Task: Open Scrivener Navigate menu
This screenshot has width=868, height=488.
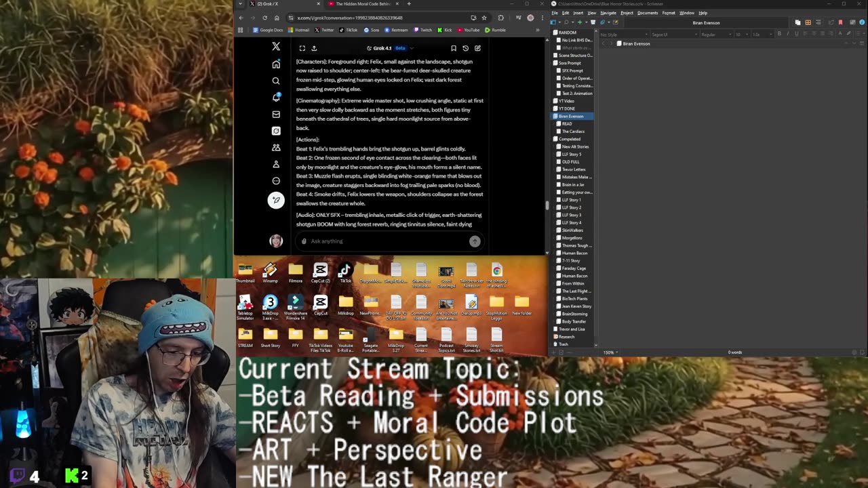Action: pyautogui.click(x=608, y=13)
